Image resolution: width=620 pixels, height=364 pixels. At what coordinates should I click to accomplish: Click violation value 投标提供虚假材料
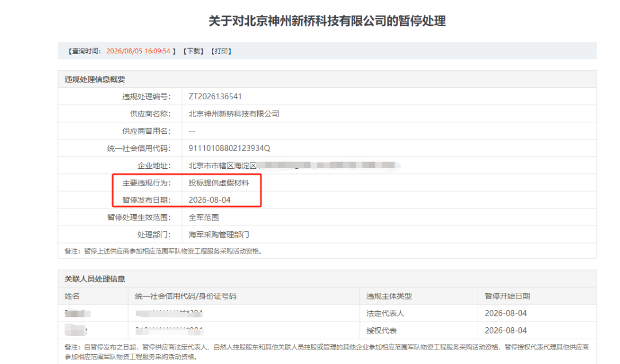tap(219, 183)
